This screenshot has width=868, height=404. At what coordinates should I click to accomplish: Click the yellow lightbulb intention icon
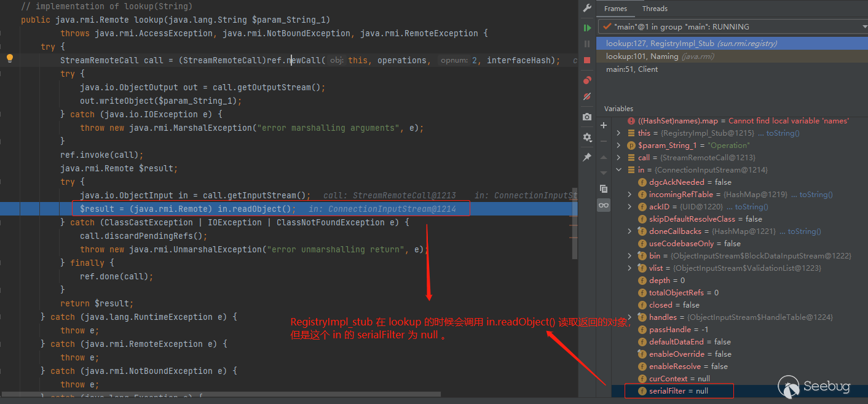(x=10, y=59)
